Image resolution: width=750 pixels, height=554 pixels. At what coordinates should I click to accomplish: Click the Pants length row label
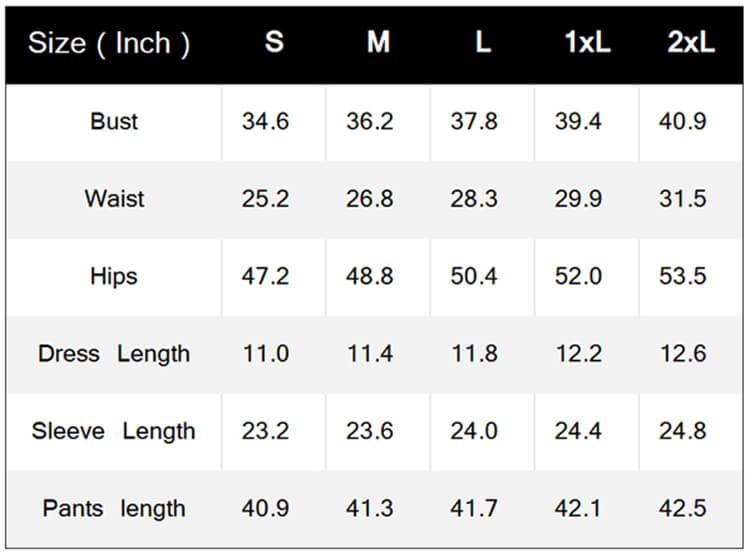click(x=114, y=509)
